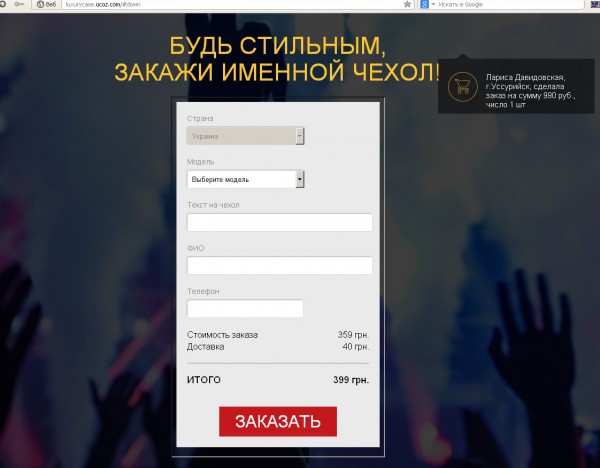Image resolution: width=600 pixels, height=468 pixels.
Task: Click the shopping cart icon in notification
Action: pyautogui.click(x=463, y=87)
